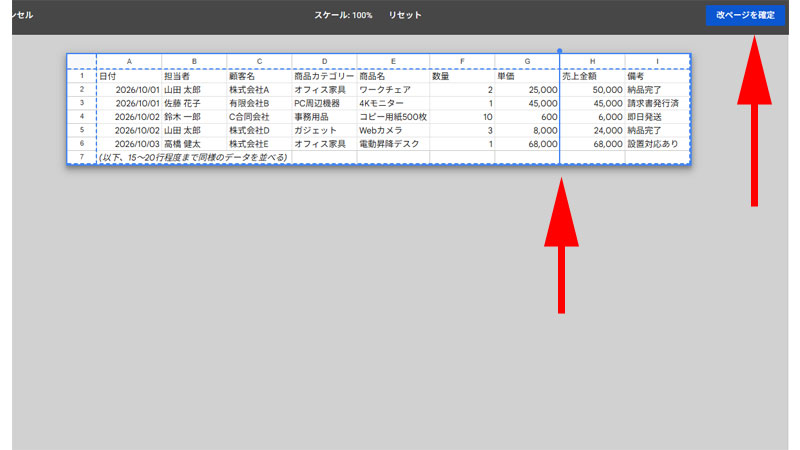Click the 600 unit price cell
This screenshot has height=450, width=800.
(527, 116)
